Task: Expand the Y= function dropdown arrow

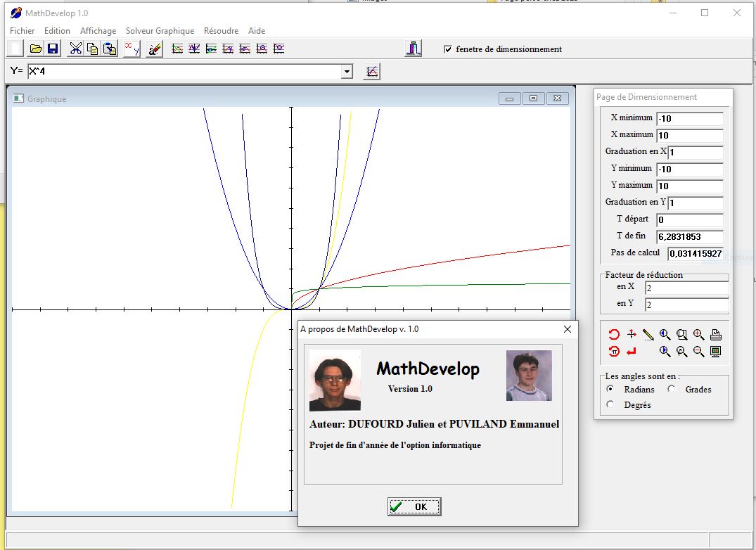Action: tap(347, 72)
